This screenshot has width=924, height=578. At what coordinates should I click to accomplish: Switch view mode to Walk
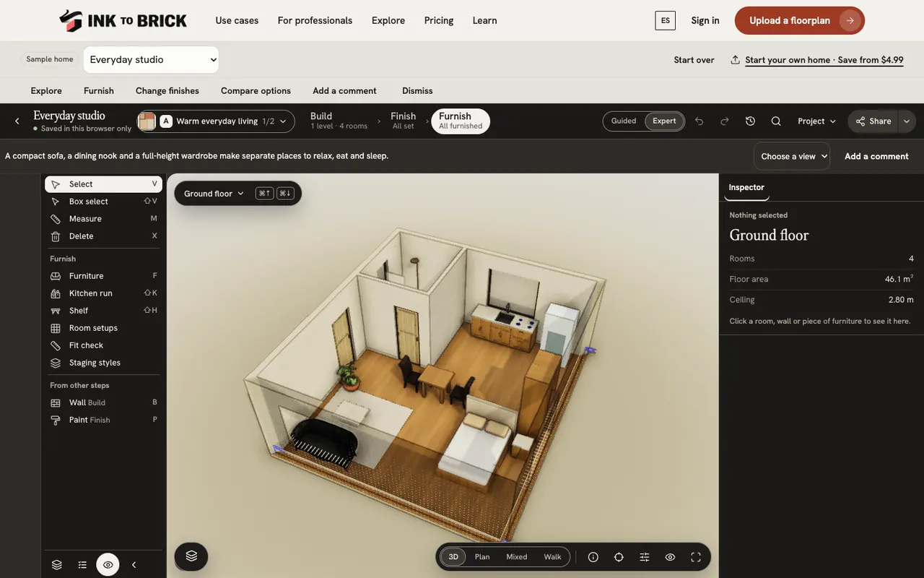tap(552, 557)
